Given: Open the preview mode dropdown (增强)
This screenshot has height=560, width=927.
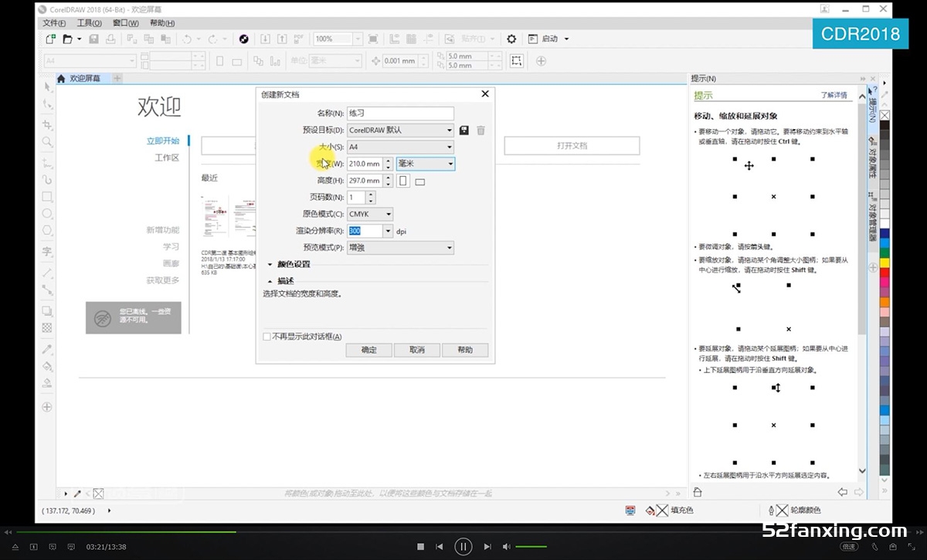Looking at the screenshot, I should (400, 248).
